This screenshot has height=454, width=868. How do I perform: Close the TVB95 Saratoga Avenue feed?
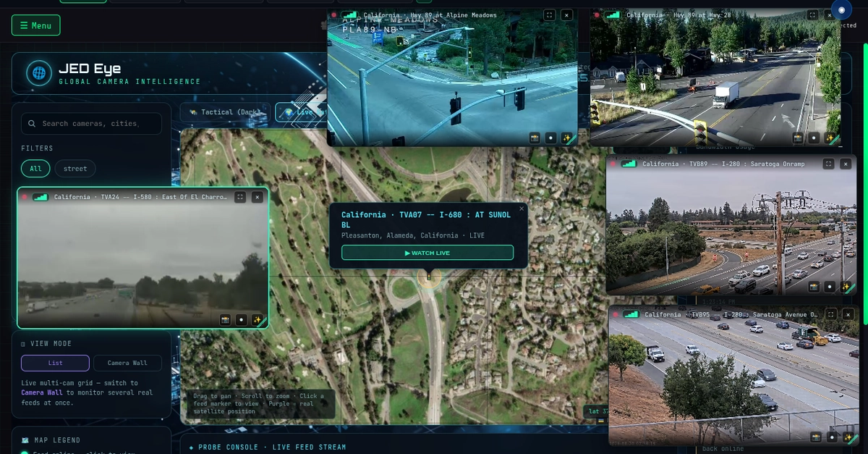pos(848,314)
